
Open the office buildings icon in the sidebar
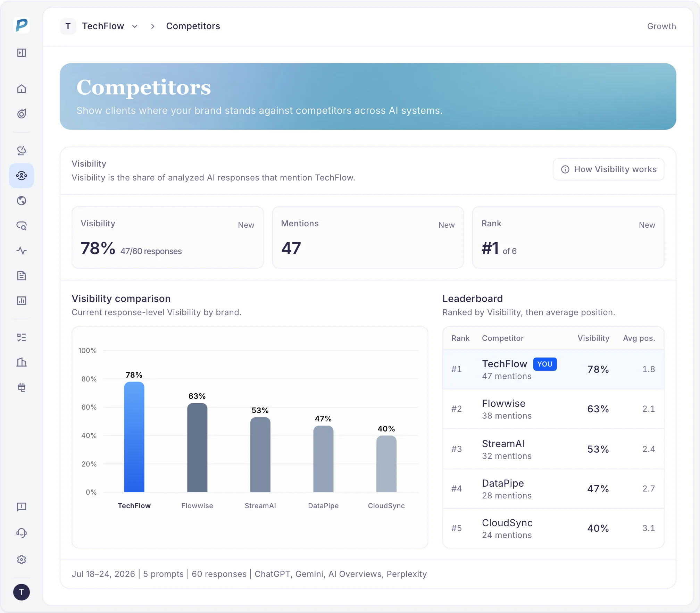[22, 362]
